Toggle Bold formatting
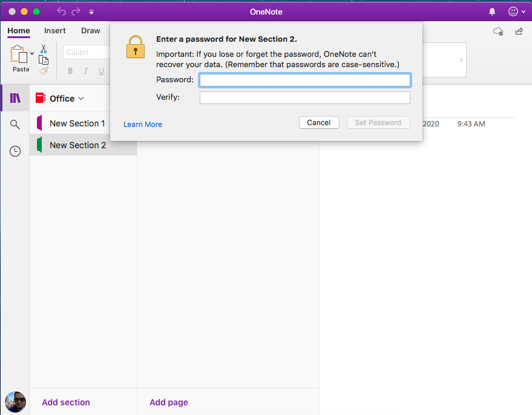This screenshot has width=532, height=415. click(70, 71)
